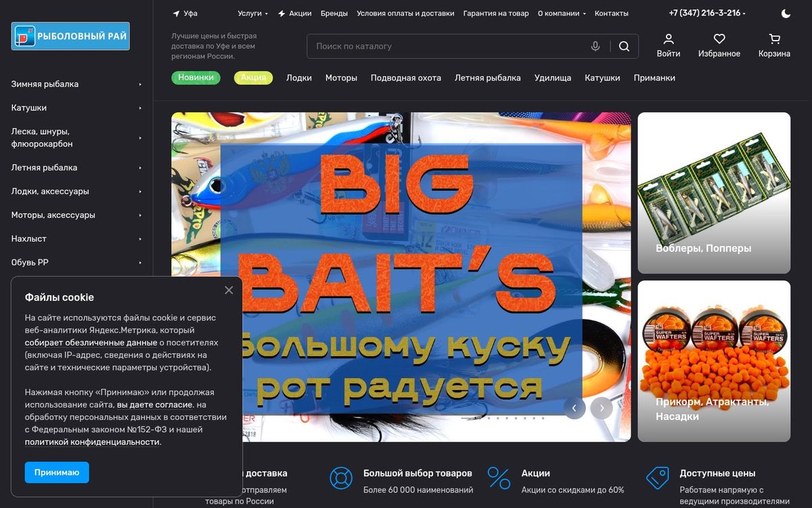Open city selector Уфа location icon
The height and width of the screenshot is (508, 812).
pyautogui.click(x=176, y=14)
